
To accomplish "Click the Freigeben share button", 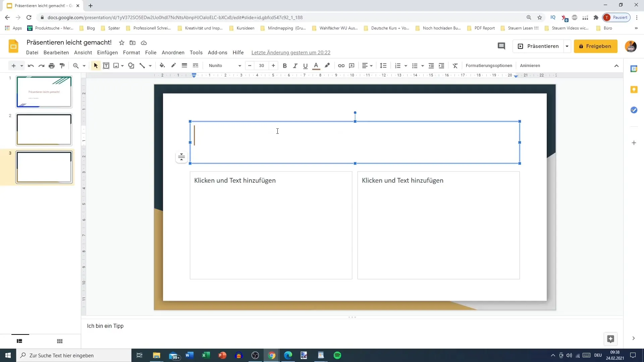I will click(595, 46).
